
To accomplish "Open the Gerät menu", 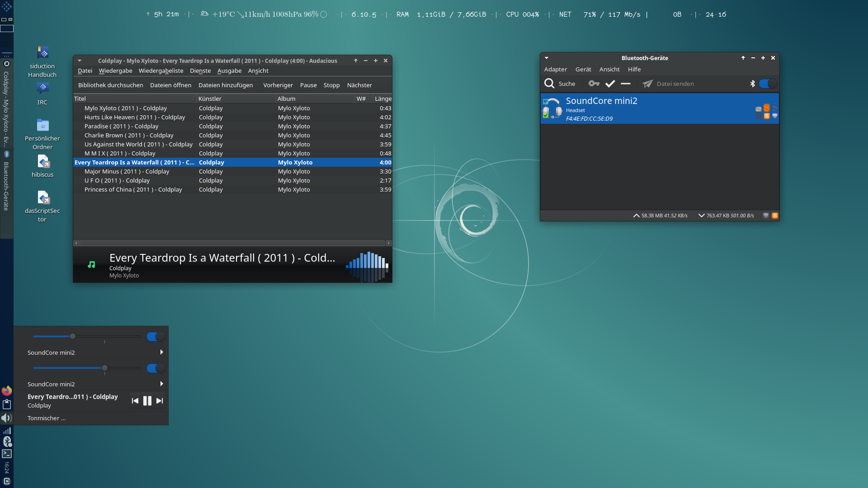I will coord(583,69).
